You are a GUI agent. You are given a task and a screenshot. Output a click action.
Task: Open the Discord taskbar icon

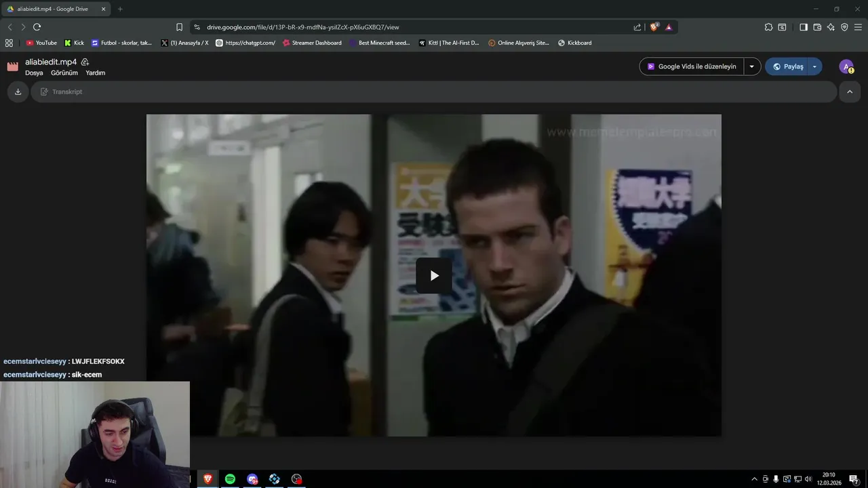tap(252, 479)
